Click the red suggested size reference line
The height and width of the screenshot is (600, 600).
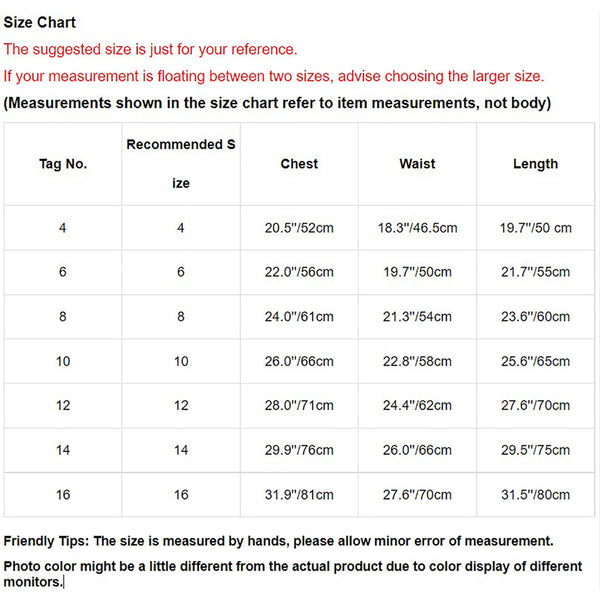tap(150, 49)
